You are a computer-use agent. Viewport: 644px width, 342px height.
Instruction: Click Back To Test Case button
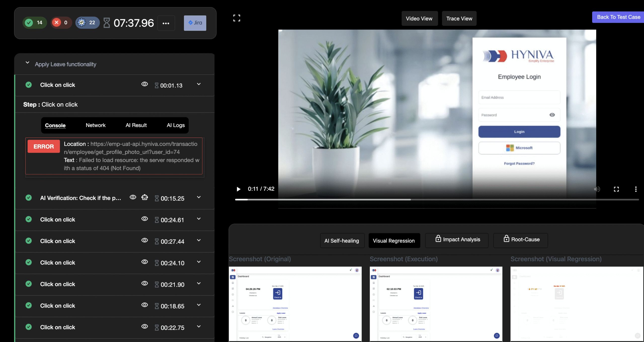click(618, 17)
